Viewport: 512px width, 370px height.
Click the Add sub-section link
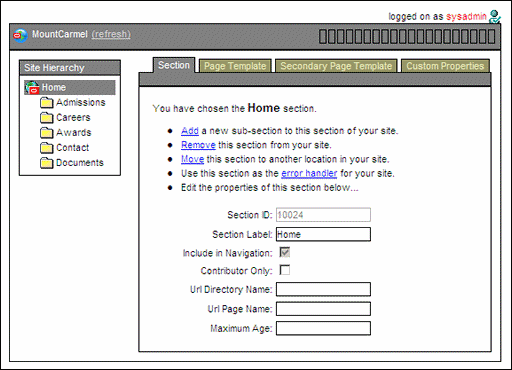coord(190,131)
